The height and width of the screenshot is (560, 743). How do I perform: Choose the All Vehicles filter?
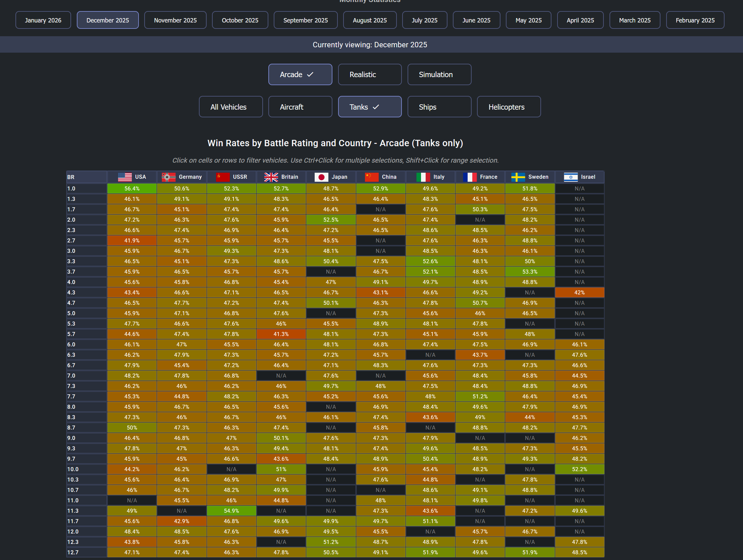(x=231, y=107)
